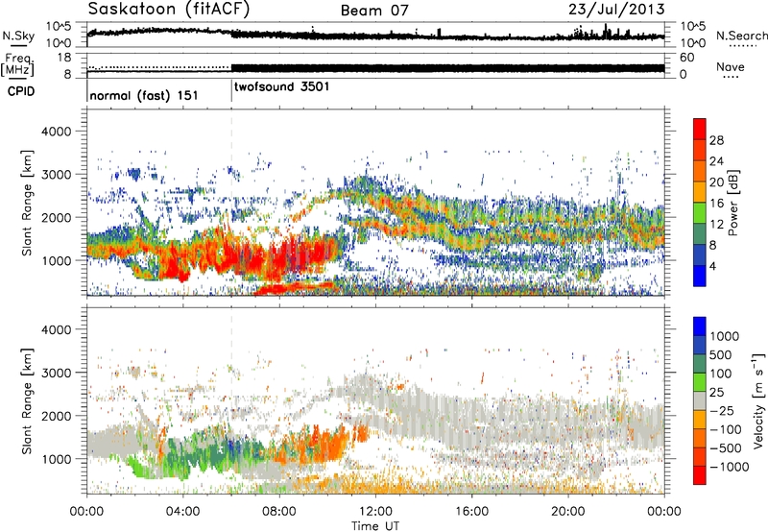Click the "Saskatoon (fitACF)" plot title

coord(169,9)
